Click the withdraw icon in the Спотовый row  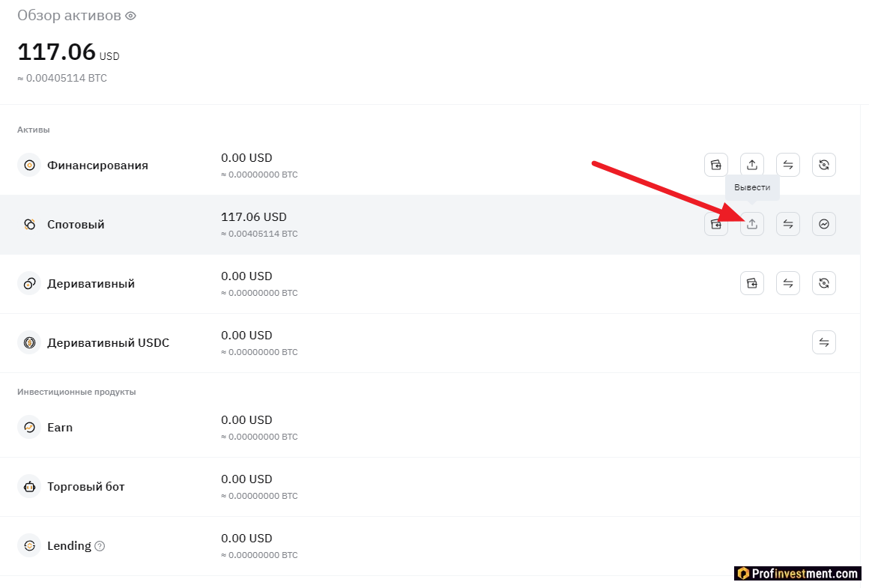coord(752,224)
